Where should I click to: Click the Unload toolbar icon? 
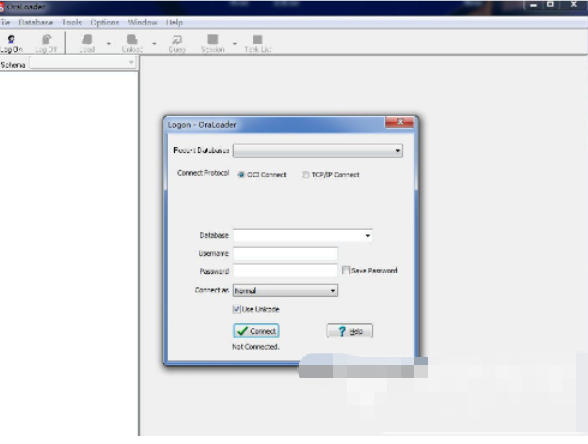pos(132,39)
